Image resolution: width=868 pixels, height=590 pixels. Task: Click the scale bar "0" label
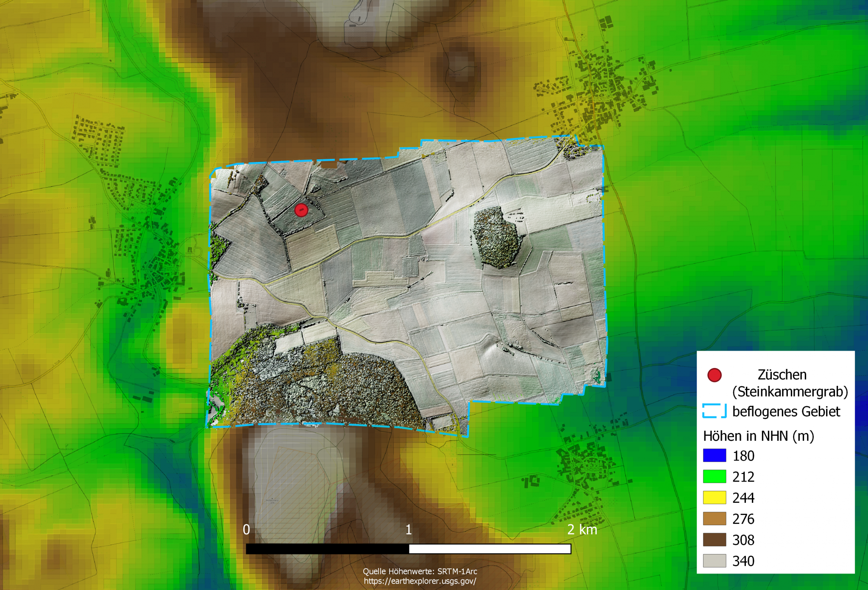[246, 529]
